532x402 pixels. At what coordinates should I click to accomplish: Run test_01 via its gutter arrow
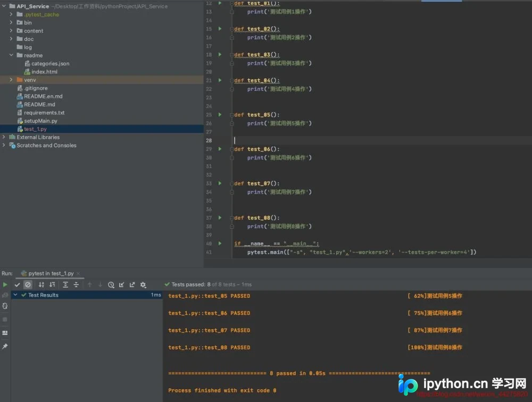click(220, 3)
